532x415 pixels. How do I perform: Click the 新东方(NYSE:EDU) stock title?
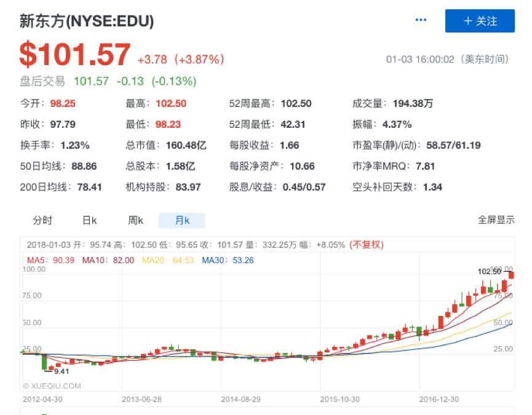(87, 22)
